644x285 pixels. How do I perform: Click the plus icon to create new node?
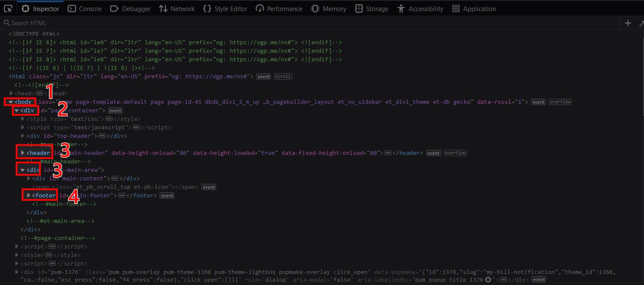[628, 23]
